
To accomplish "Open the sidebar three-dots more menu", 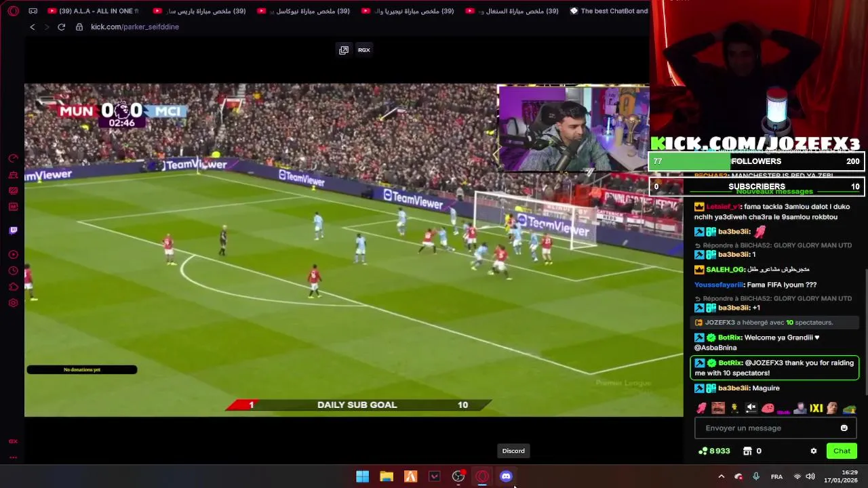I will (13, 457).
